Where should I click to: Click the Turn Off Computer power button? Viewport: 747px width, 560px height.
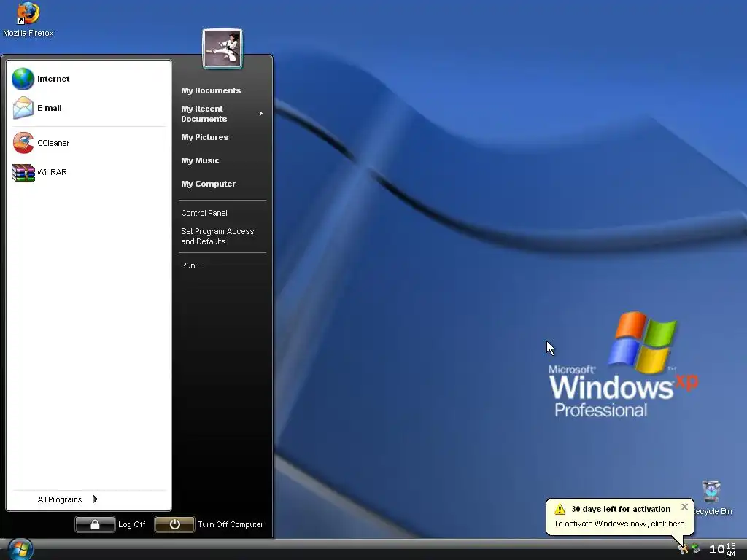click(x=174, y=524)
